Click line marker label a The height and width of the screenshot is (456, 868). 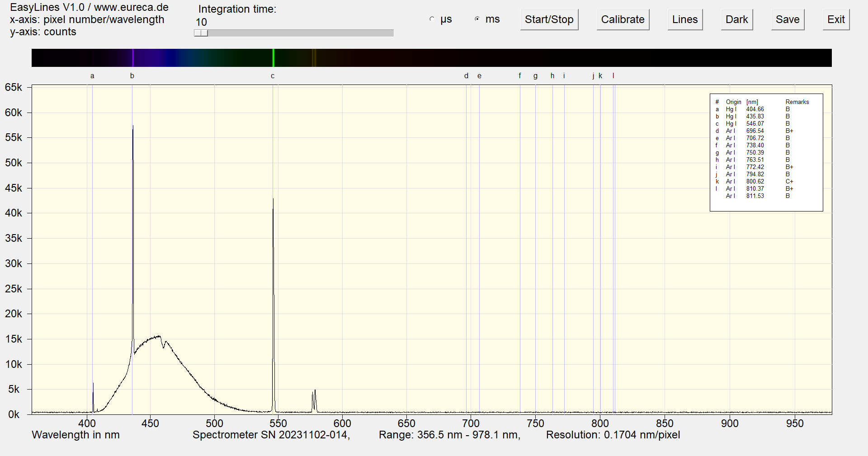92,76
